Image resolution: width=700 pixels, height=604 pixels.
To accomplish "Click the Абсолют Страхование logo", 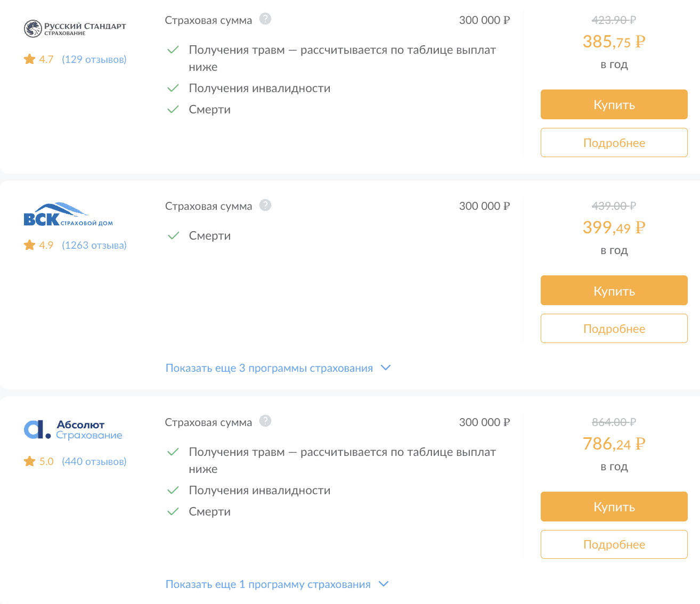I will point(73,429).
